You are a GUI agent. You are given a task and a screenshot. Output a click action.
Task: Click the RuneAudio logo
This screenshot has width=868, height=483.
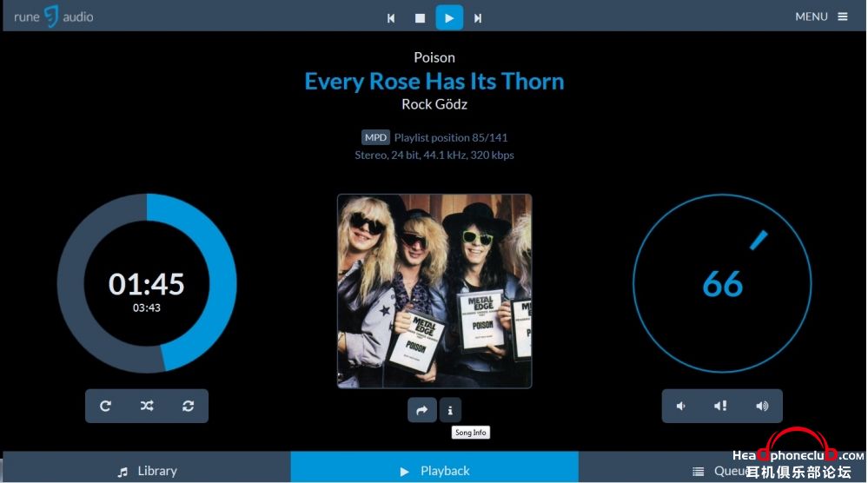pos(53,17)
